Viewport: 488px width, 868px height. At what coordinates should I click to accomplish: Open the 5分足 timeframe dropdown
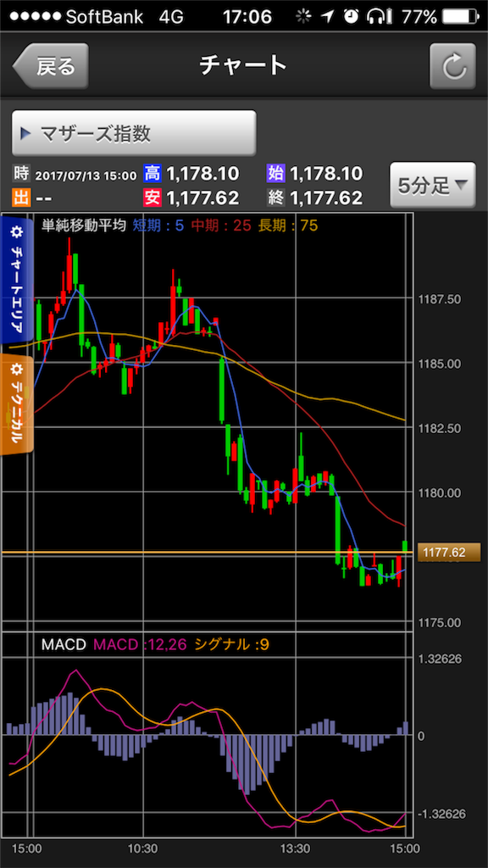click(433, 186)
